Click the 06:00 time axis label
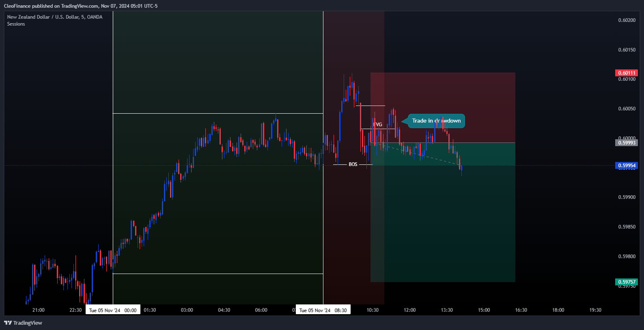Image resolution: width=644 pixels, height=330 pixels. (261, 310)
